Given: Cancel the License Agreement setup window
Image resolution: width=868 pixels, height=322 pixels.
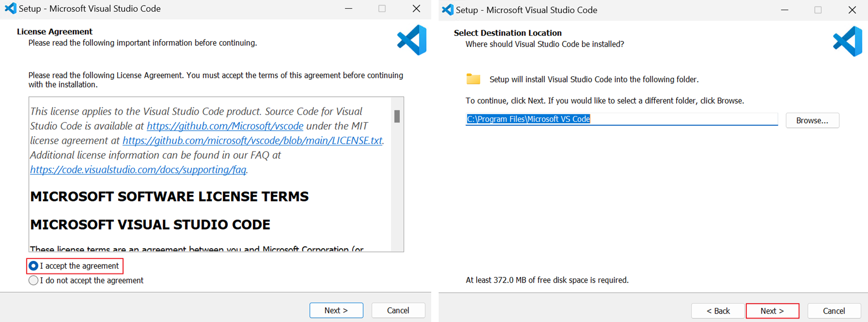Looking at the screenshot, I should pyautogui.click(x=398, y=310).
